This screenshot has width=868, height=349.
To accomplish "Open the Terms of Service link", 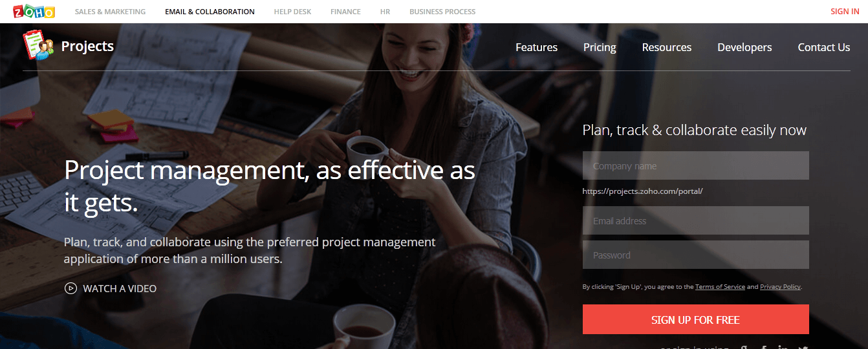I will point(720,287).
